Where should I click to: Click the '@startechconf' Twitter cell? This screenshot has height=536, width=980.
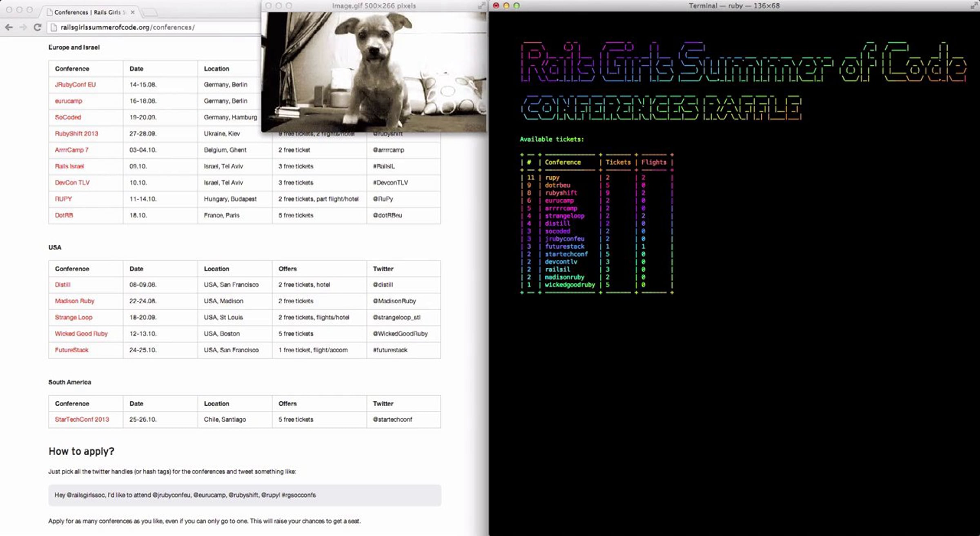[x=403, y=419]
